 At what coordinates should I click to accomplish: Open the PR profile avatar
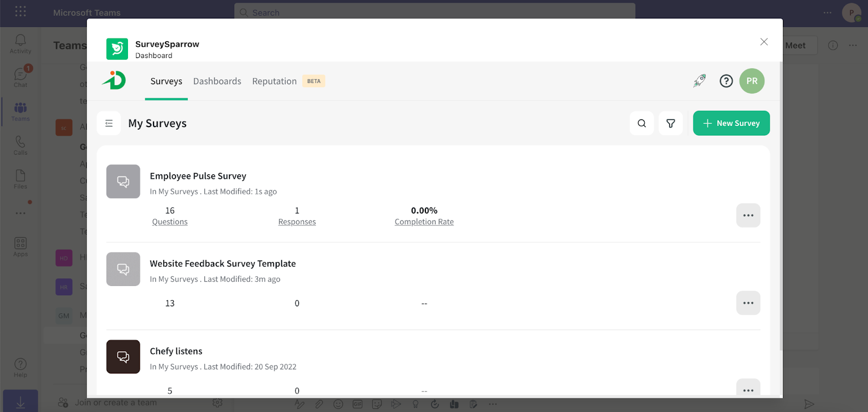tap(751, 81)
